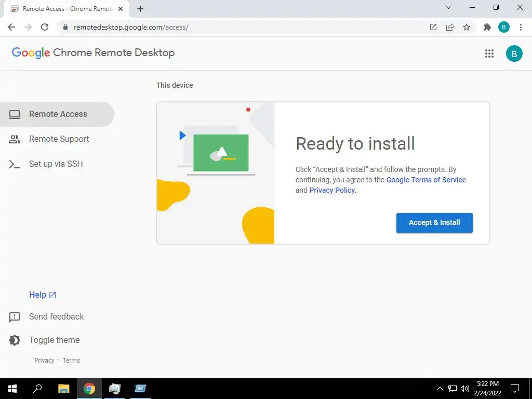Open Windows notification center
The image size is (532, 399).
coord(515,389)
